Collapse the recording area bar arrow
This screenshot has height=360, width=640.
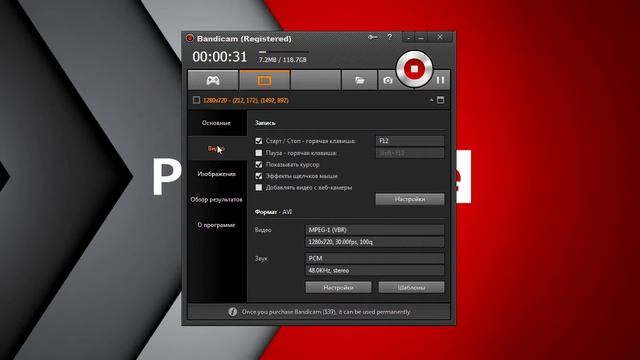431,100
